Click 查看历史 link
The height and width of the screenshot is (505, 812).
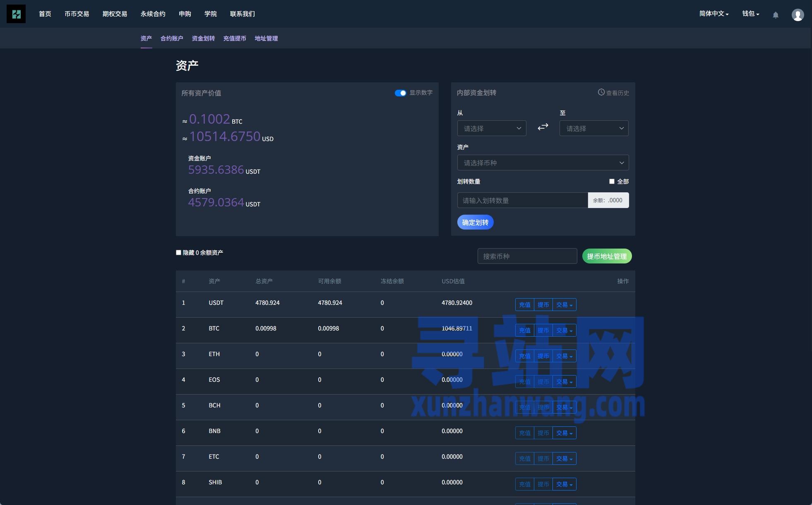(x=617, y=93)
